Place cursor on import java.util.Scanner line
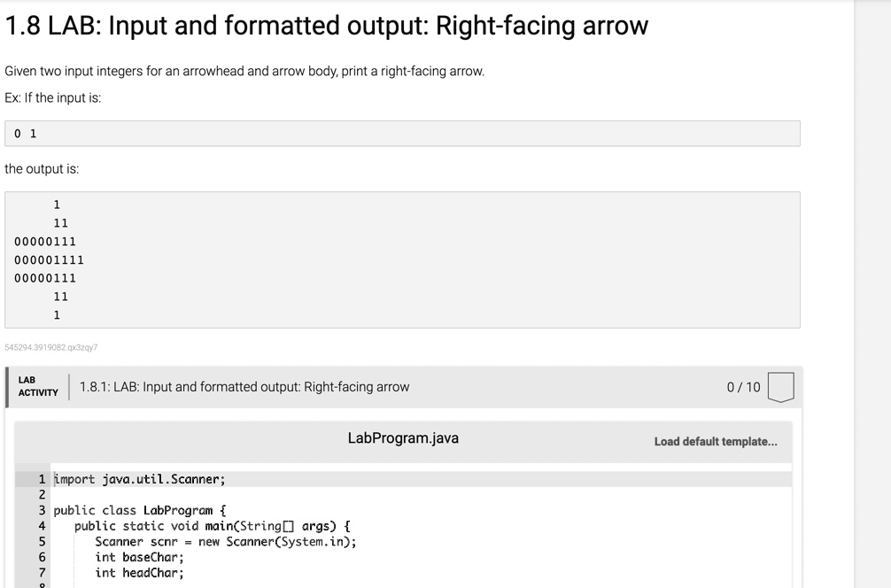The image size is (891, 588). 139,479
